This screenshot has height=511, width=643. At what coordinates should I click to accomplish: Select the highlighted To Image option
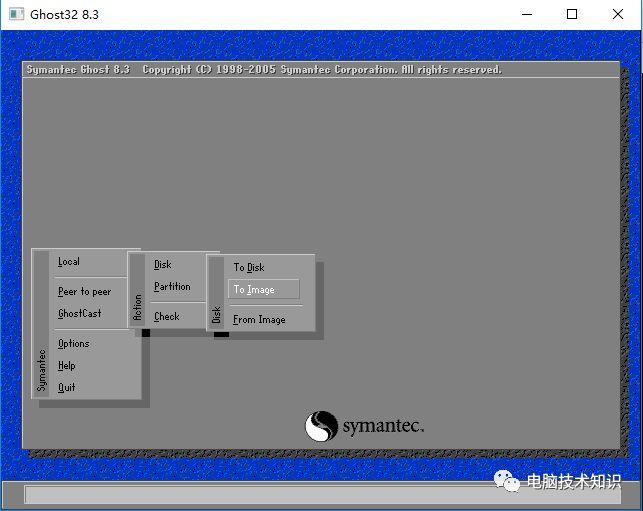click(264, 289)
